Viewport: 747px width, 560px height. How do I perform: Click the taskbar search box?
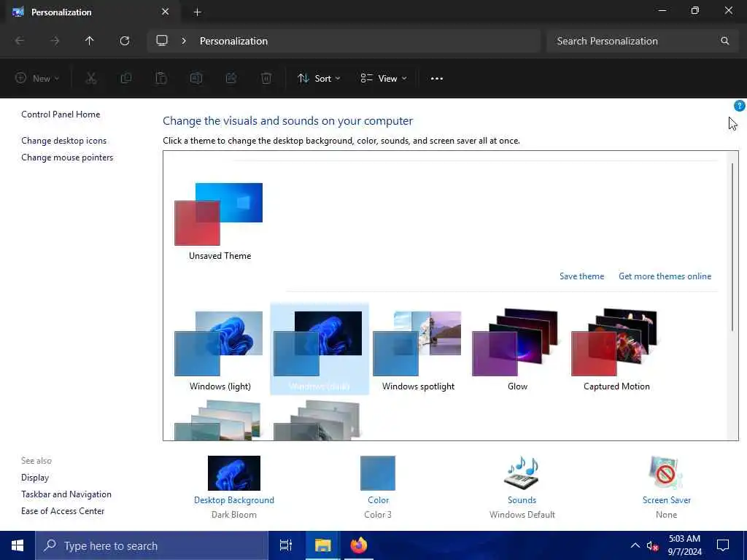coord(152,545)
